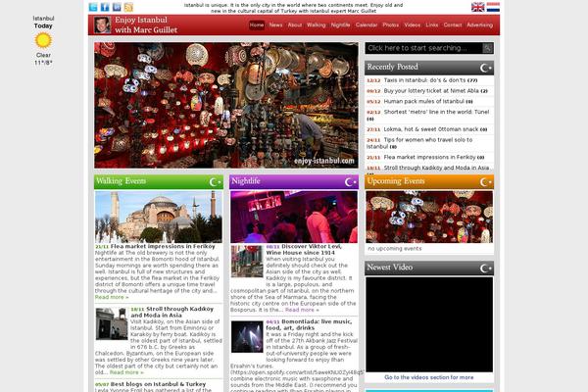Go to the Nightlife menu item
Screen dimensions: 588x392
click(x=341, y=24)
